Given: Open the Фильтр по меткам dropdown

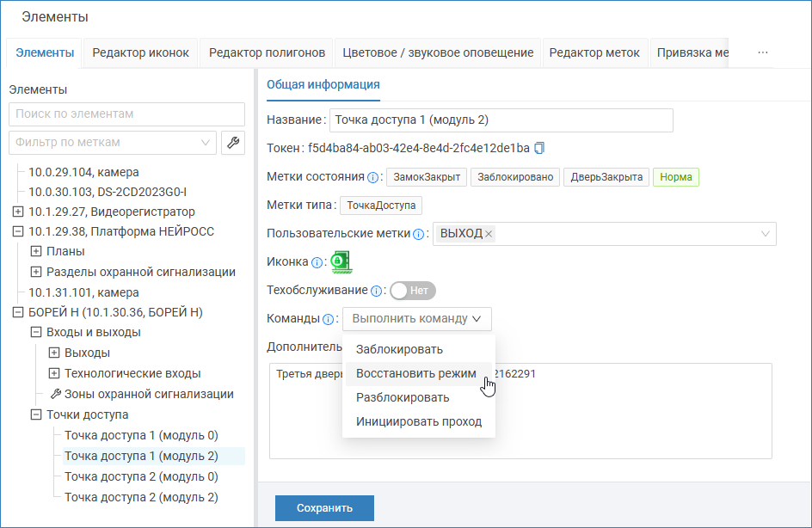Looking at the screenshot, I should [x=112, y=142].
